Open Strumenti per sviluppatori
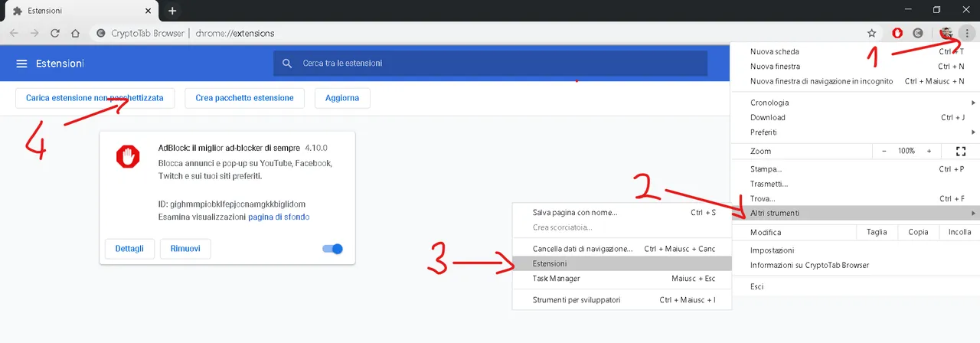 621,300
